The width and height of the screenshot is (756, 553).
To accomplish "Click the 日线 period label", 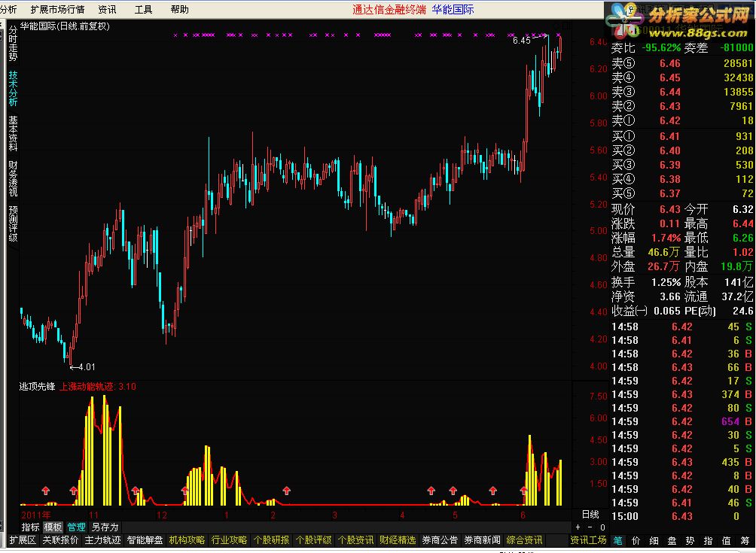I will [x=590, y=515].
